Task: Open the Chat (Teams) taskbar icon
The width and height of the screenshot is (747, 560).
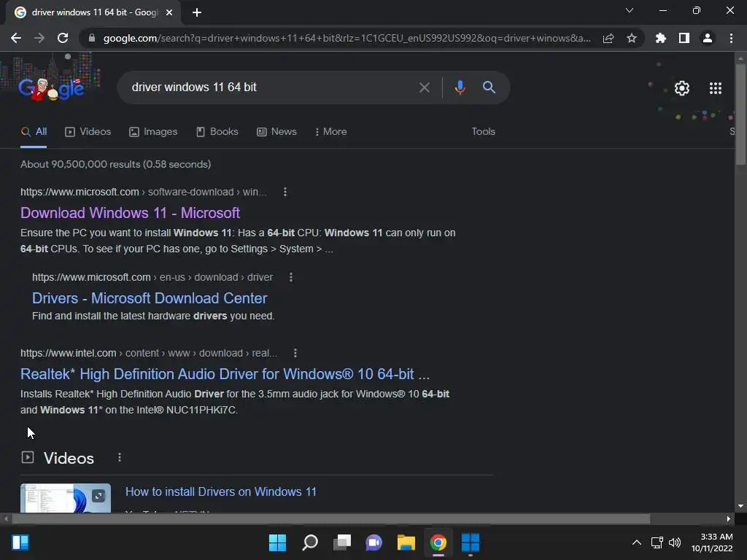Action: tap(374, 542)
